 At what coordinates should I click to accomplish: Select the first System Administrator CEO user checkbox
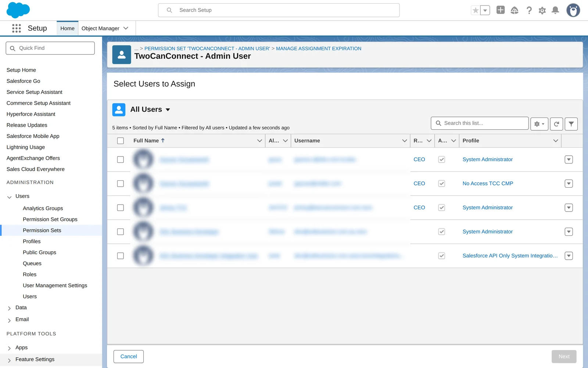(x=121, y=159)
